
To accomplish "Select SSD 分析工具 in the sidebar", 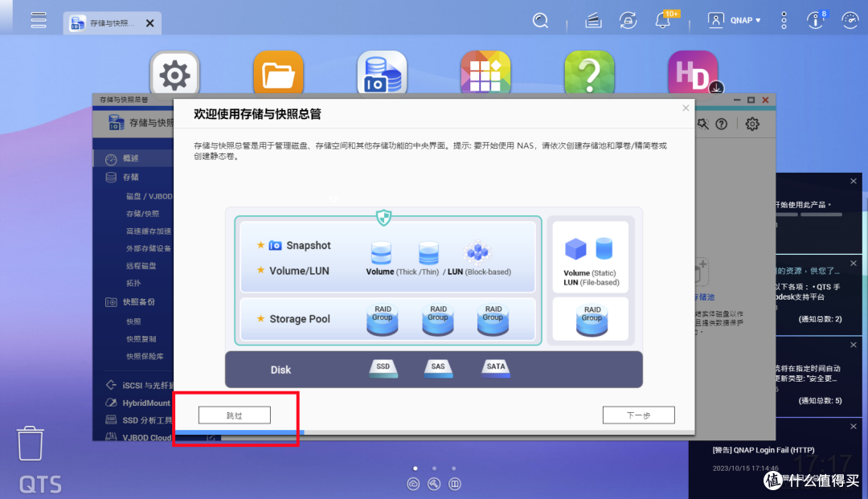I will (140, 420).
